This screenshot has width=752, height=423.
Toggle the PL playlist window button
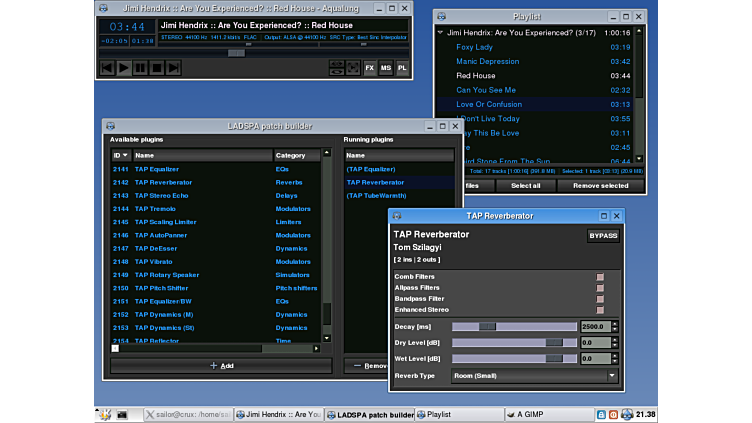pyautogui.click(x=402, y=68)
